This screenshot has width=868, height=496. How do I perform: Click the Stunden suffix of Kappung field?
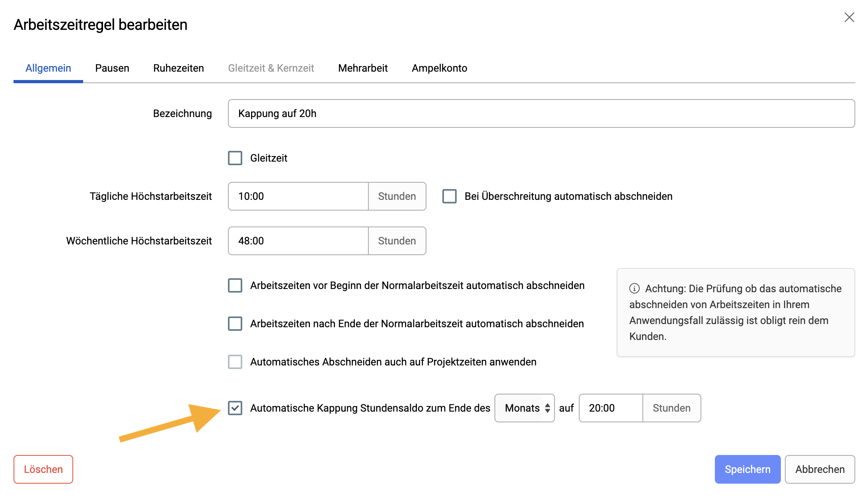tap(672, 408)
